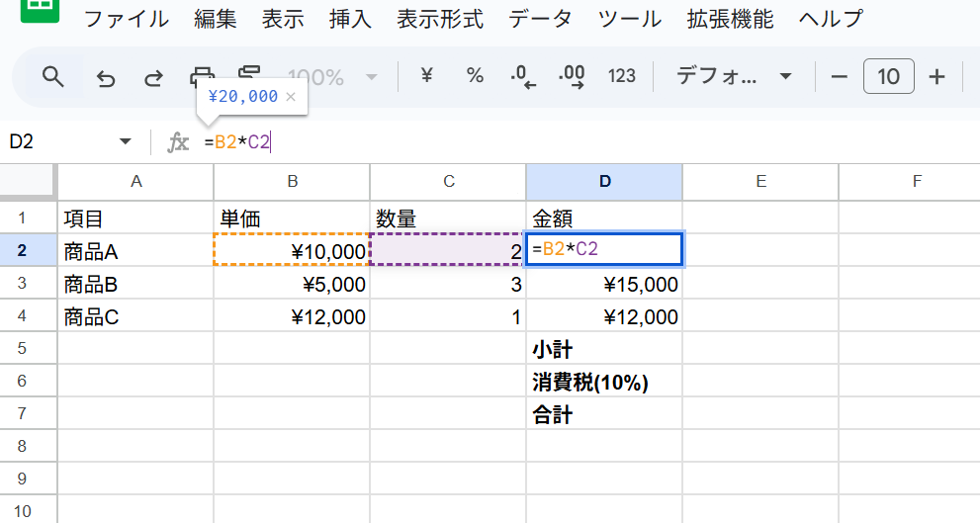Expand the name box dropdown arrow

click(x=125, y=142)
